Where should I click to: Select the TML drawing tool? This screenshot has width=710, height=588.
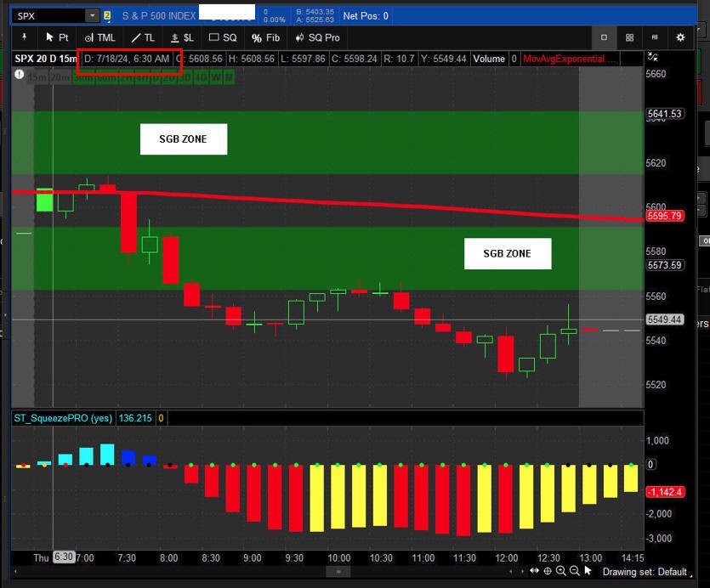click(x=99, y=37)
